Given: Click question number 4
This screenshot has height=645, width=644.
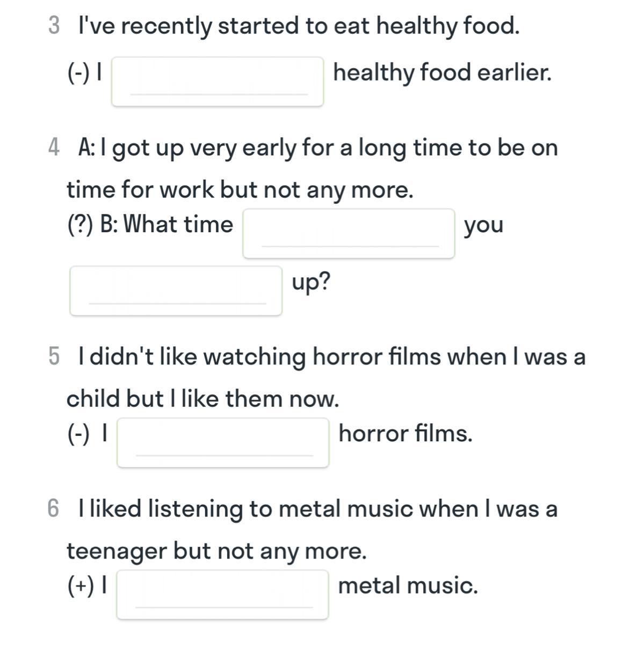Looking at the screenshot, I should pos(54,147).
